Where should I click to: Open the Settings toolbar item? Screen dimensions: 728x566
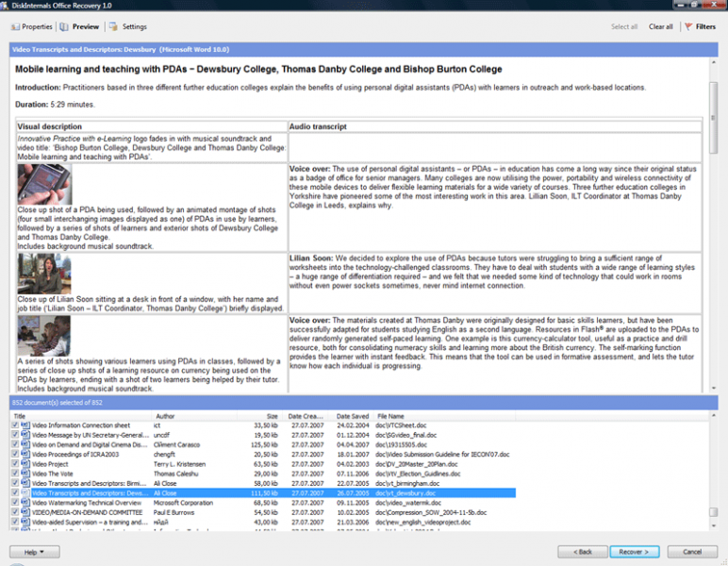(x=128, y=27)
